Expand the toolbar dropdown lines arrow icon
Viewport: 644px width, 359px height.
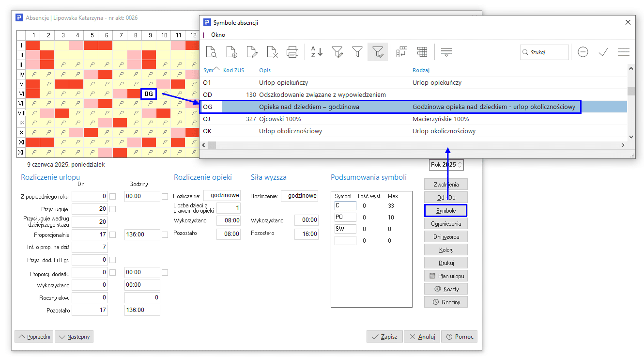446,52
